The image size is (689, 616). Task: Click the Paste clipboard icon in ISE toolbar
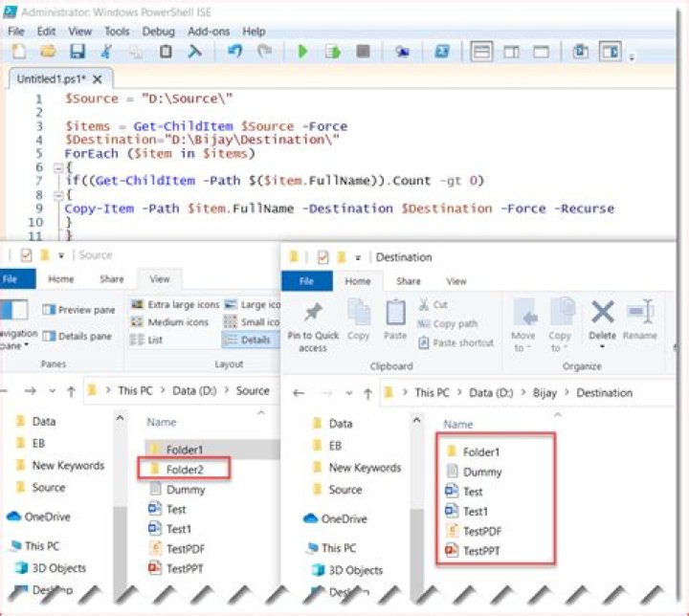click(x=166, y=52)
